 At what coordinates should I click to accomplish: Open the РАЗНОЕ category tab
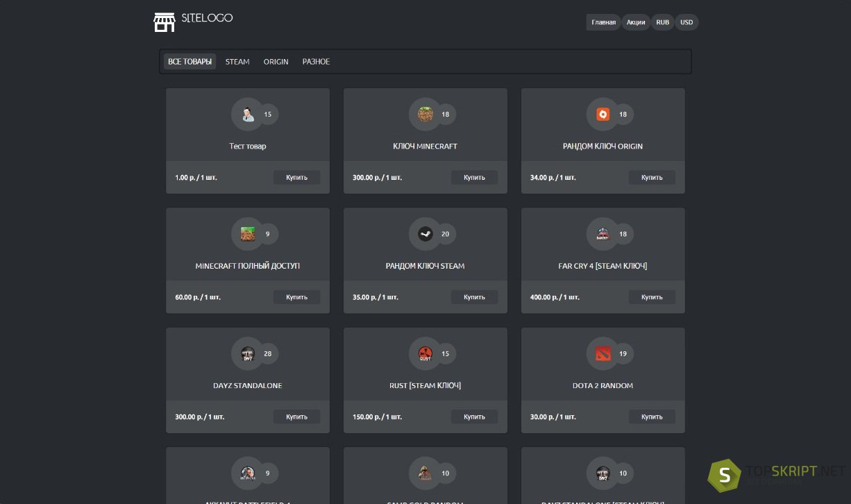pyautogui.click(x=316, y=62)
